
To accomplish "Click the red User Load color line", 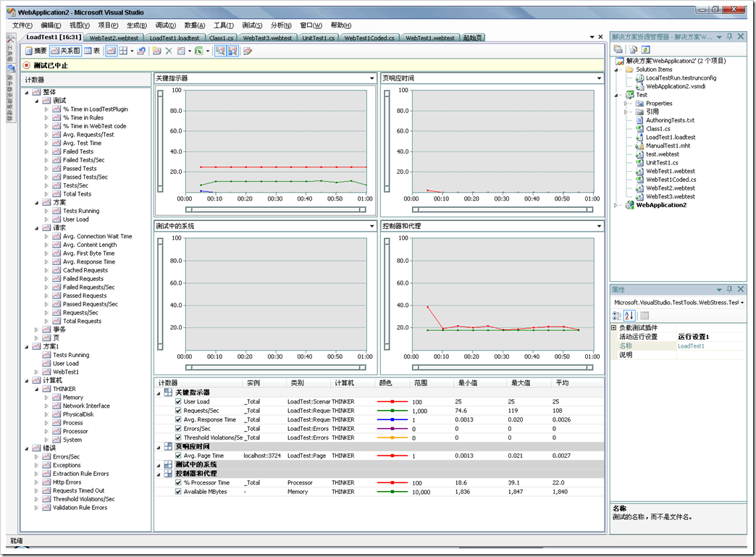I will click(x=392, y=401).
